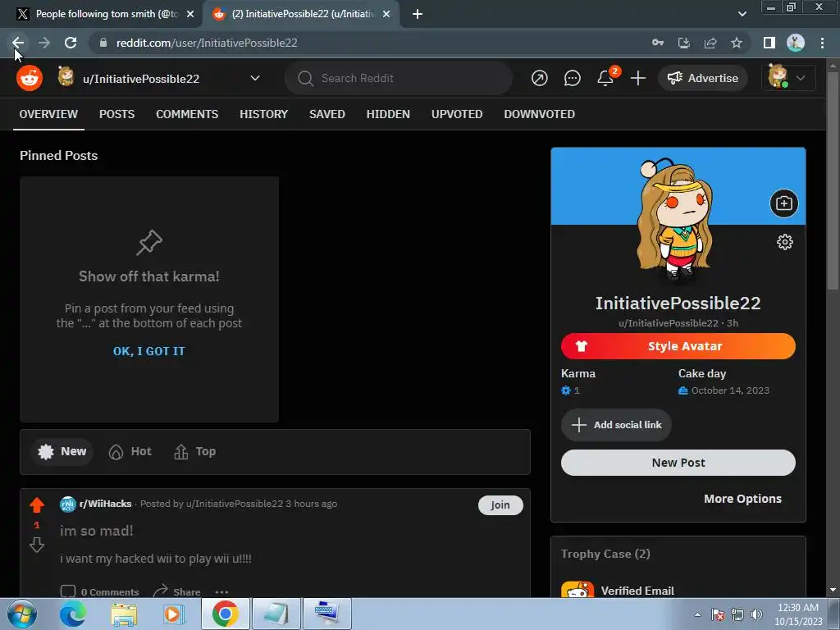Join the r/WiiHacks community
Viewport: 840px width, 630px height.
[500, 505]
